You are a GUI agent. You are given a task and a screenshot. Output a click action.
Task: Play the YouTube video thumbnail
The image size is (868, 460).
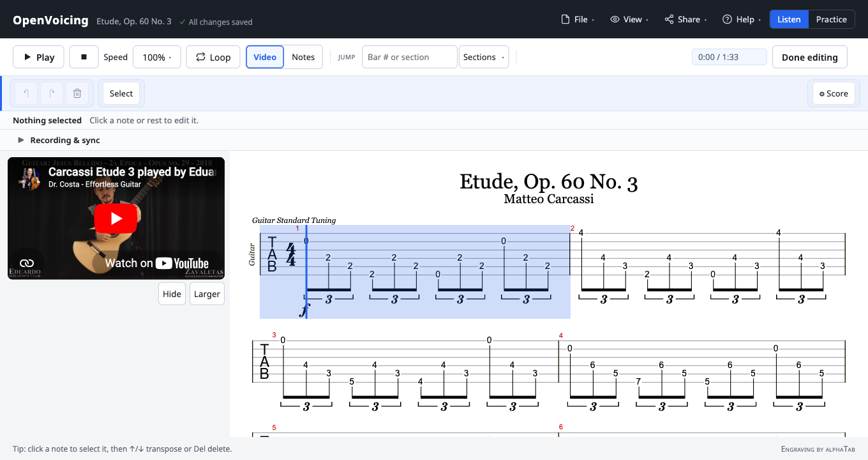point(116,218)
